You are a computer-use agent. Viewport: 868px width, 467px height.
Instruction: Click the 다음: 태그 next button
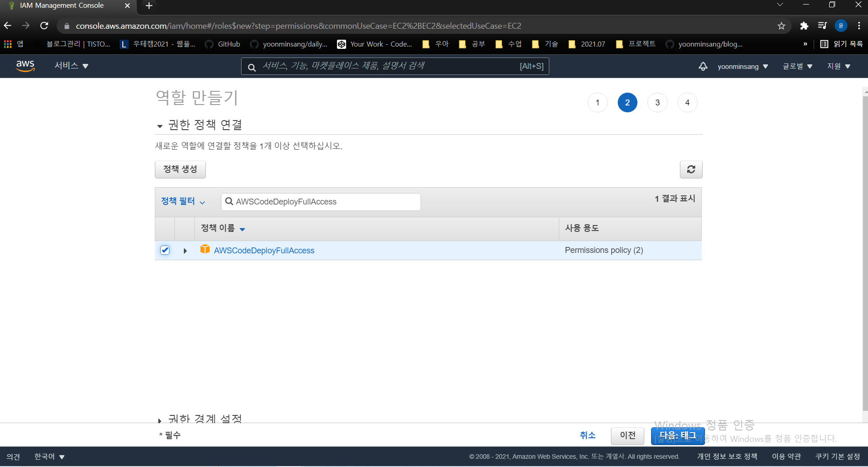pos(678,436)
